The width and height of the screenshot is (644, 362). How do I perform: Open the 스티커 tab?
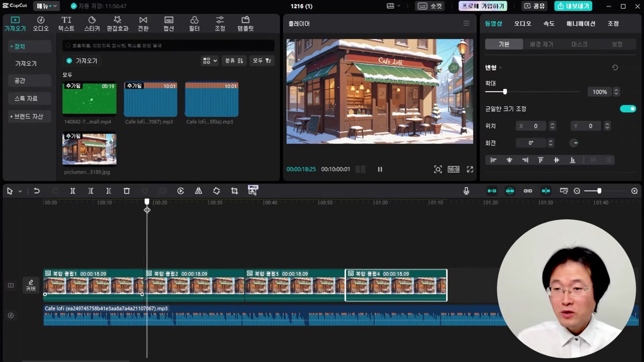pos(92,23)
